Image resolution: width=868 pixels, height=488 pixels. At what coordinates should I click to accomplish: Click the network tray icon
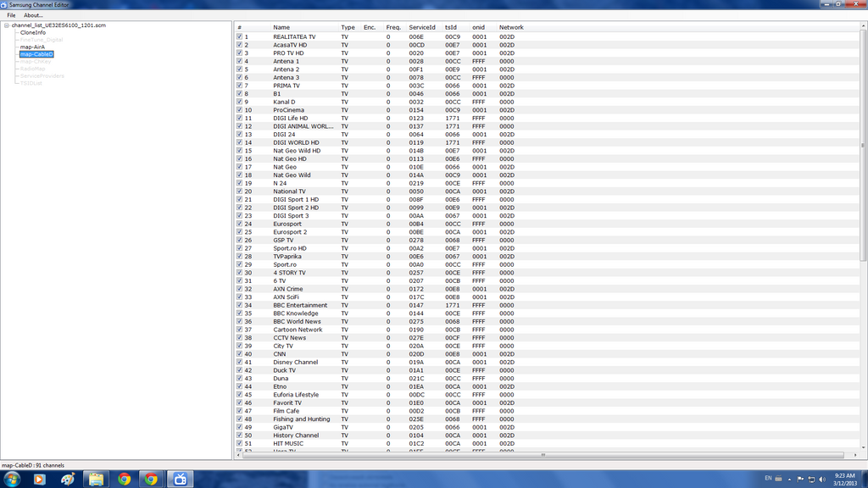(810, 480)
